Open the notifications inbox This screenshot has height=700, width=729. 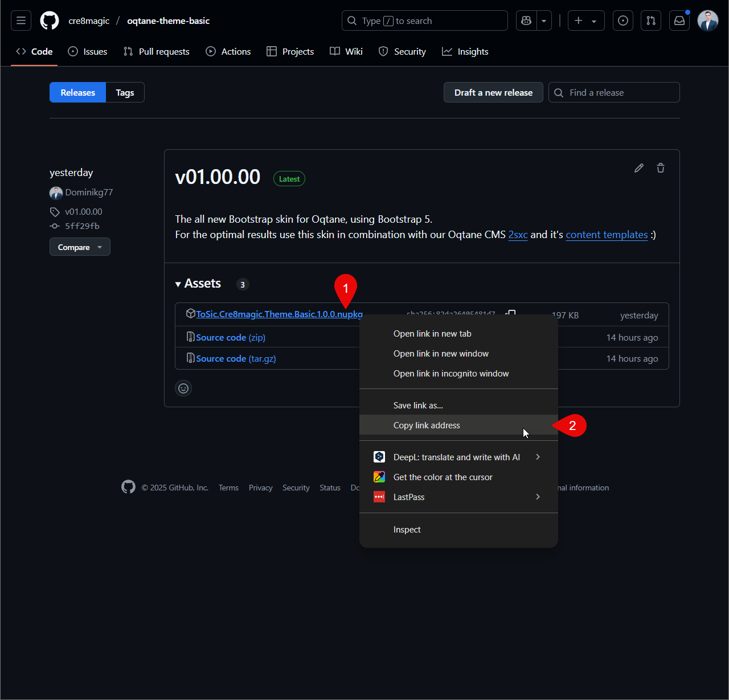(x=679, y=21)
